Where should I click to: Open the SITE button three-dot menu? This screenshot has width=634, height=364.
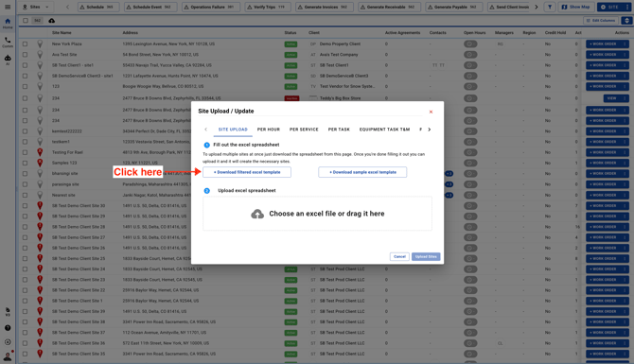[627, 7]
